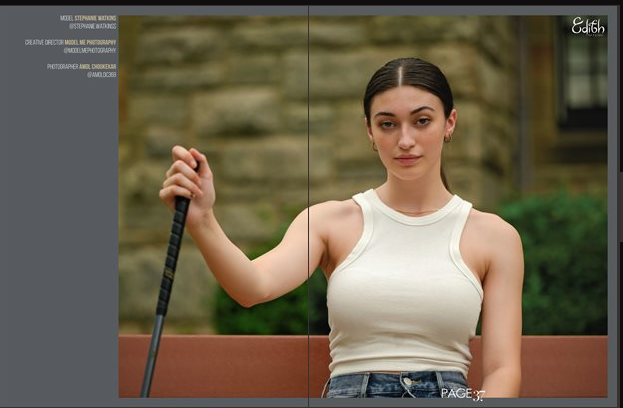Screen dimensions: 623x408
Task: Click the vertical scrollbar on the right edge
Action: click(621, 207)
